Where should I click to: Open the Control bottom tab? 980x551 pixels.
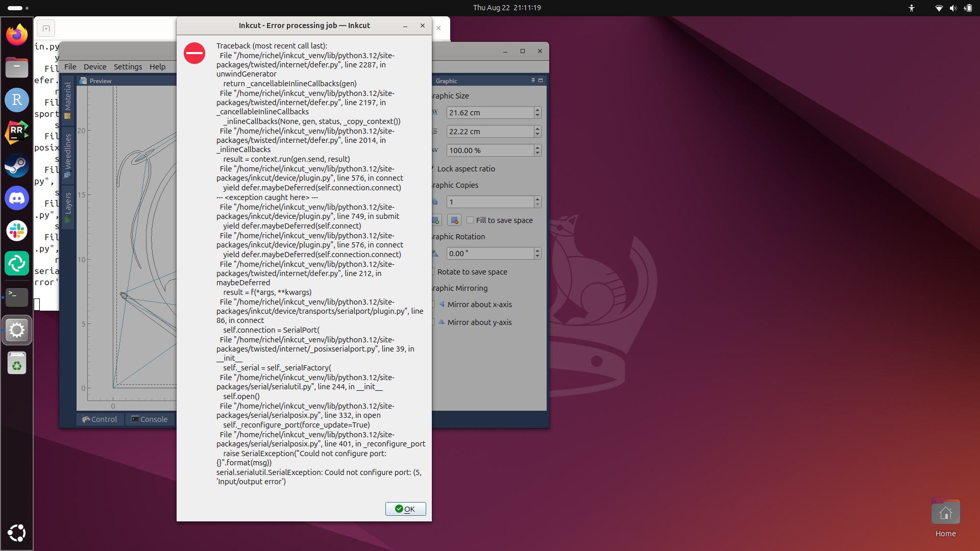[100, 419]
